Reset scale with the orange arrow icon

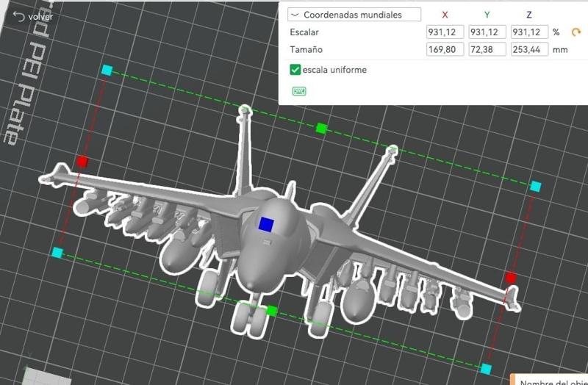[x=576, y=32]
